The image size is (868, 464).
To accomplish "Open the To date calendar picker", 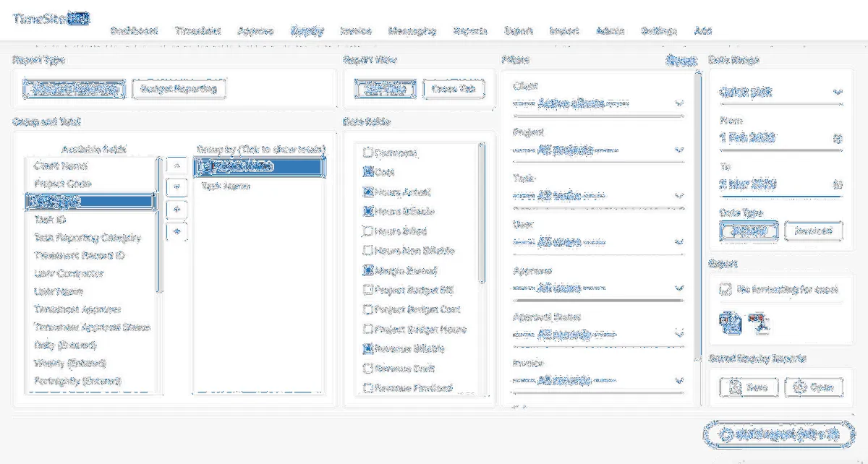I will pos(838,185).
